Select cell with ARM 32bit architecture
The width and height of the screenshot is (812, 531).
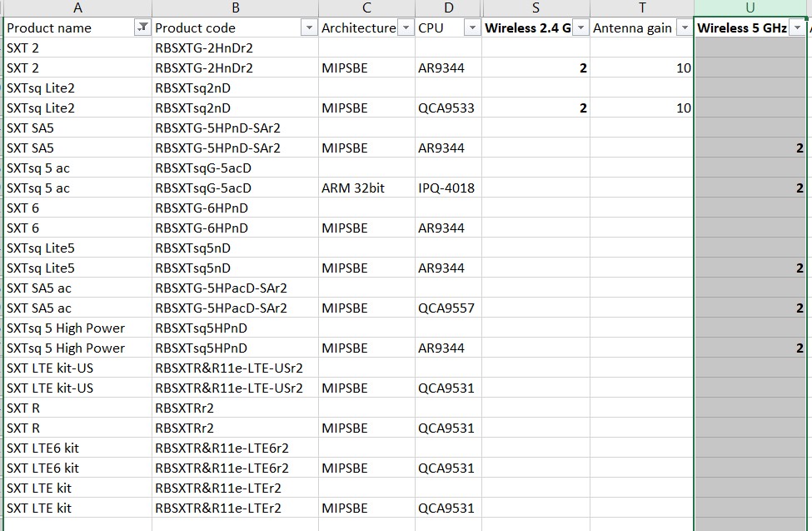coord(366,188)
